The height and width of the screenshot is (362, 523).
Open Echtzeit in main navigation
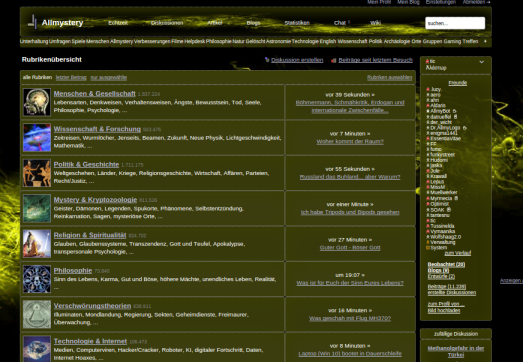click(x=118, y=23)
